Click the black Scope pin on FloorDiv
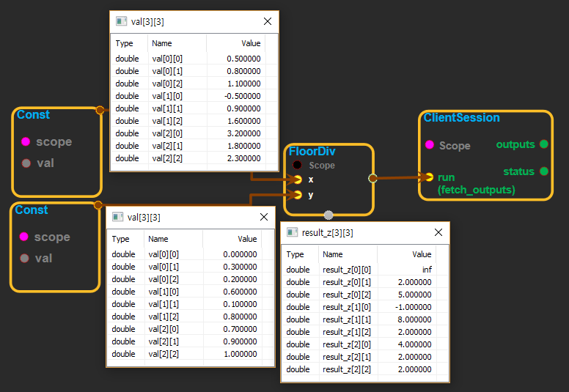 (298, 165)
